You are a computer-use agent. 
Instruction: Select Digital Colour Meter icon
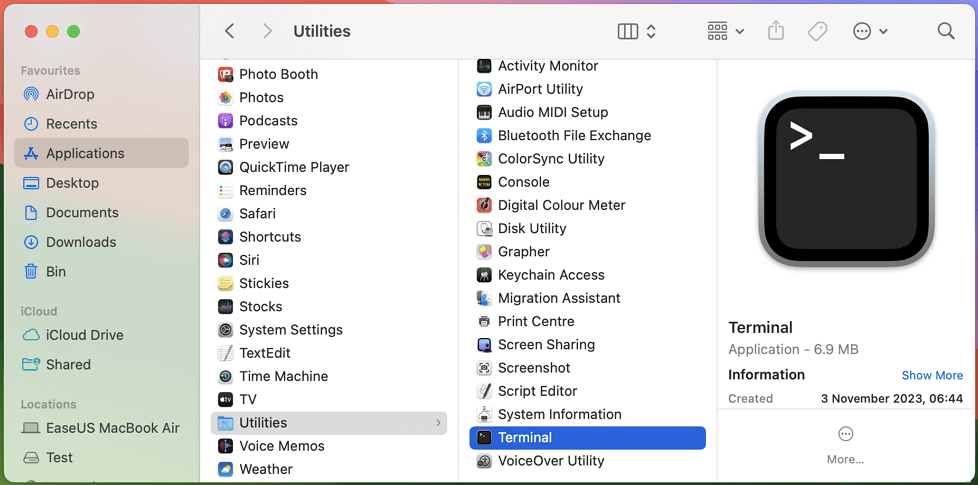(x=484, y=205)
